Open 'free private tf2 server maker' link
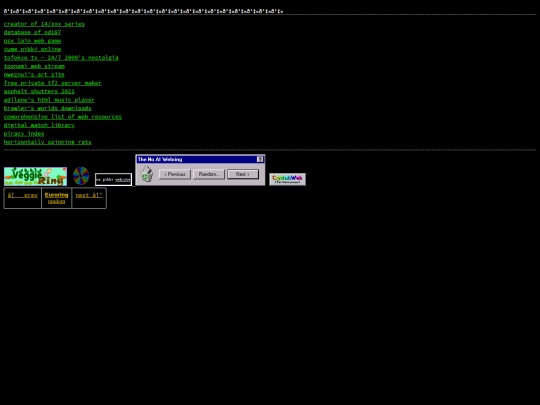 coord(53,83)
